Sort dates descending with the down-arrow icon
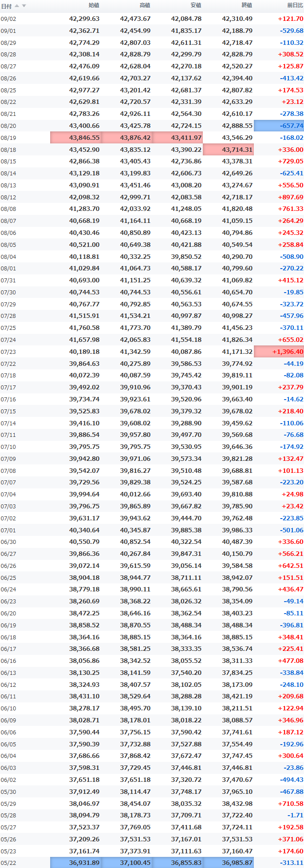Viewport: 304px width, 868px height. click(x=24, y=6)
